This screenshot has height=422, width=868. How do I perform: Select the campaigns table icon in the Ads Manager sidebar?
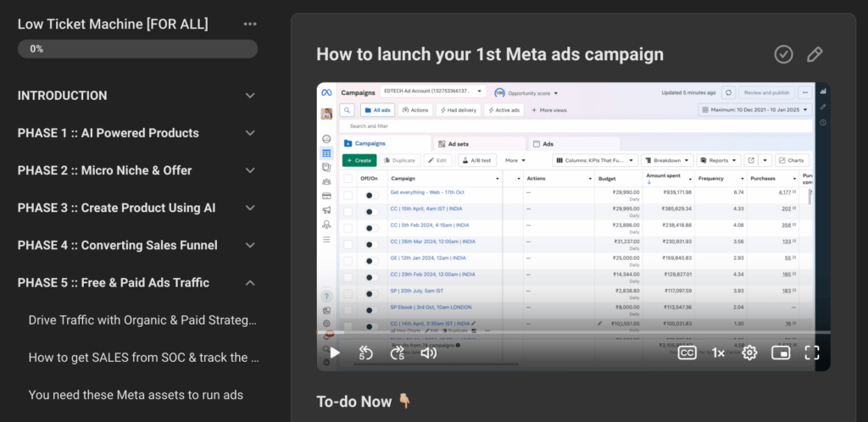[x=326, y=153]
